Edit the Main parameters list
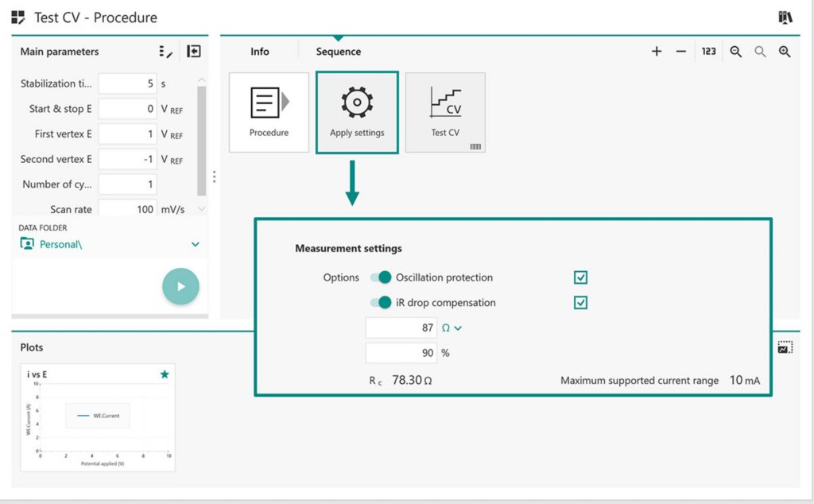This screenshot has height=504, width=814. point(165,52)
